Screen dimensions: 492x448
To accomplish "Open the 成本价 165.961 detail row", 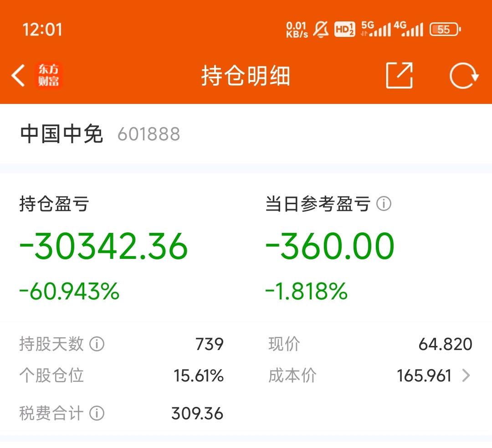I will point(424,376).
